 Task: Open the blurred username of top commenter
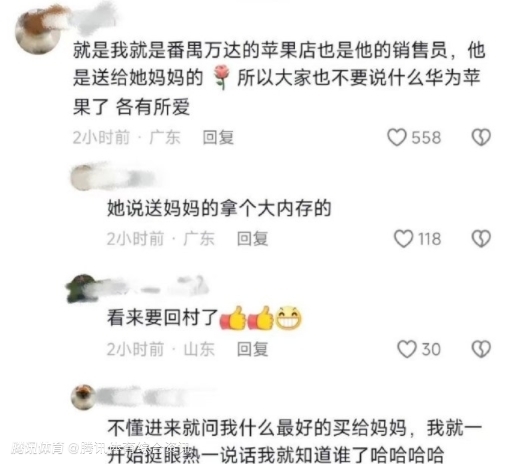90,18
